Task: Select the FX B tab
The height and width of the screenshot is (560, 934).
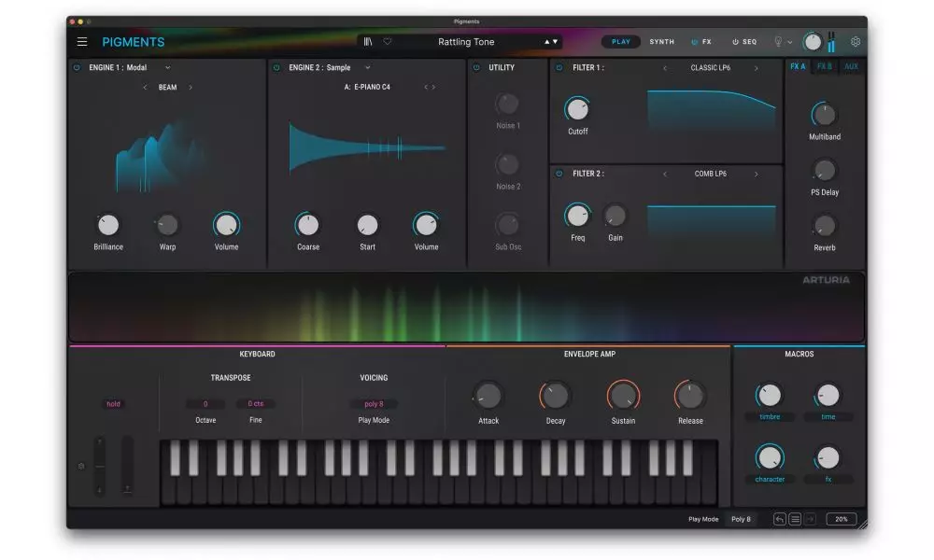Action: pos(825,66)
